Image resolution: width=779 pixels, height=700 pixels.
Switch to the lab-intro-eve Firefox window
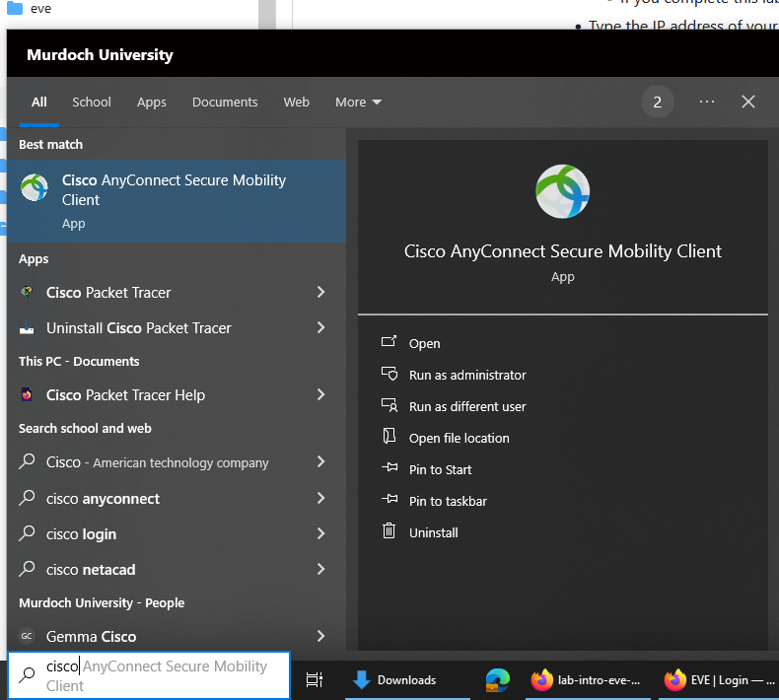pos(587,679)
